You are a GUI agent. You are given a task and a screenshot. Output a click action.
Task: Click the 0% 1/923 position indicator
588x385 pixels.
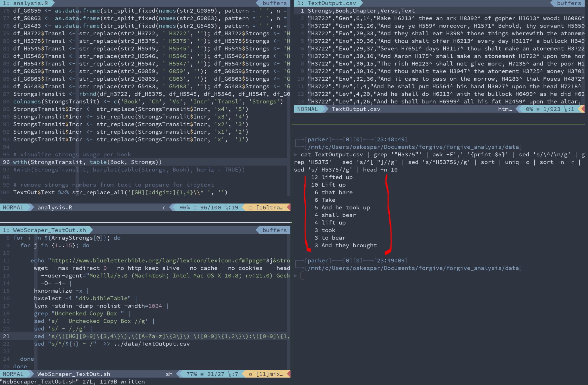pyautogui.click(x=550, y=109)
